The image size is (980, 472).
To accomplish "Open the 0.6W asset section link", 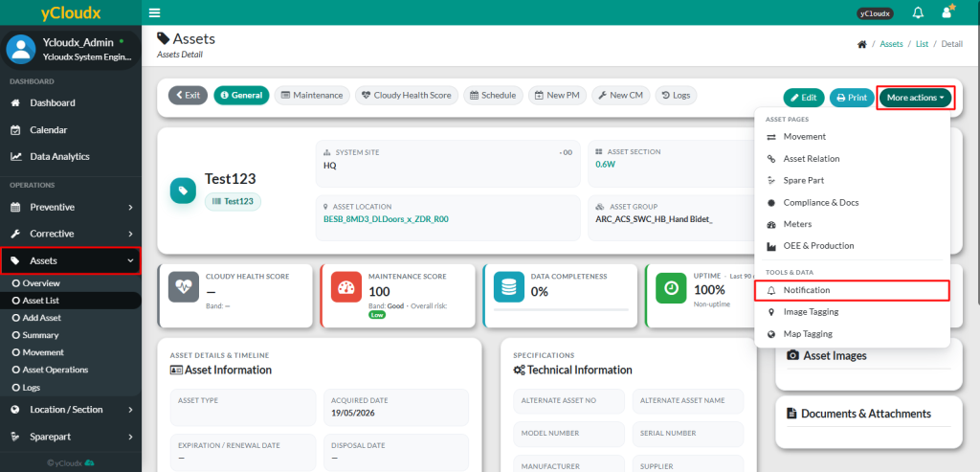I will (605, 165).
